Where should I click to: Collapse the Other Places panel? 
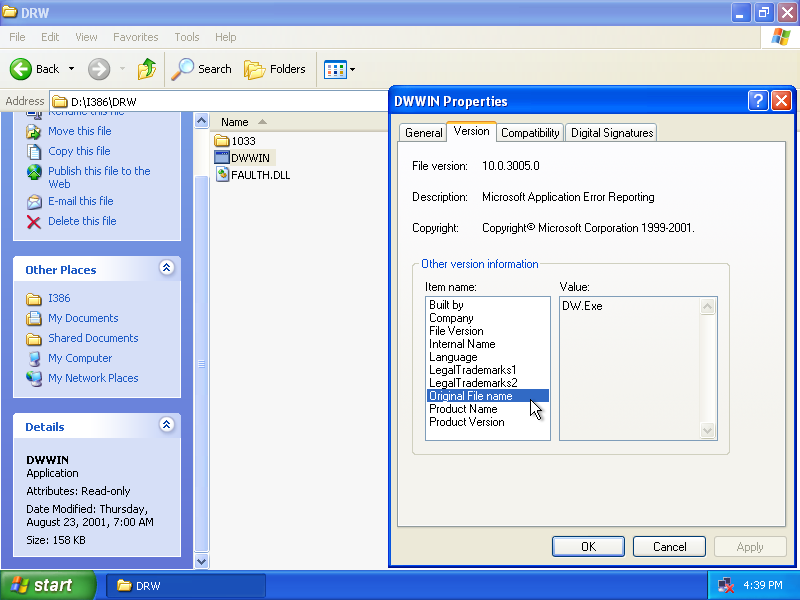pyautogui.click(x=166, y=268)
